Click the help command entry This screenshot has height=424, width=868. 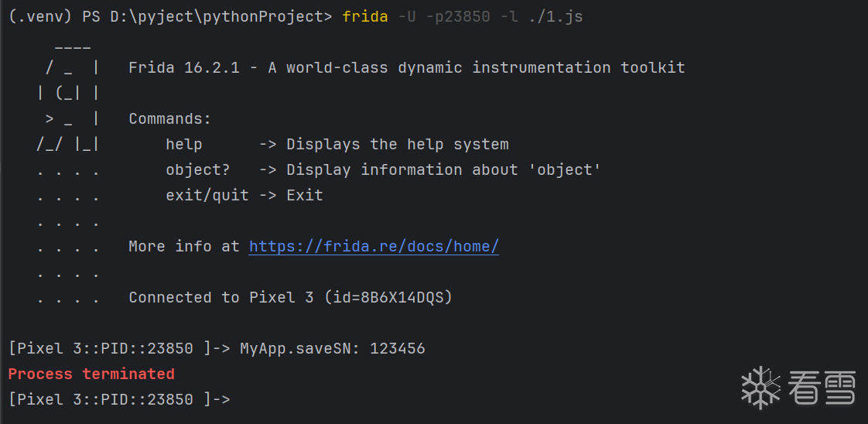coord(184,145)
